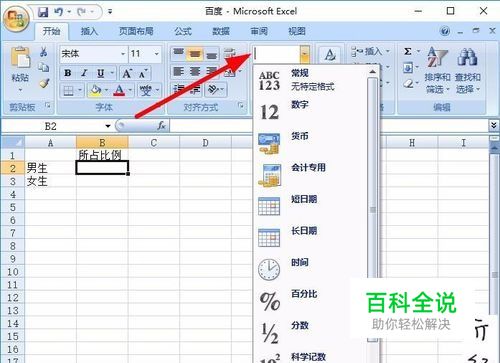This screenshot has width=500, height=363.
Task: Toggle Italic formatting
Action: tap(84, 73)
